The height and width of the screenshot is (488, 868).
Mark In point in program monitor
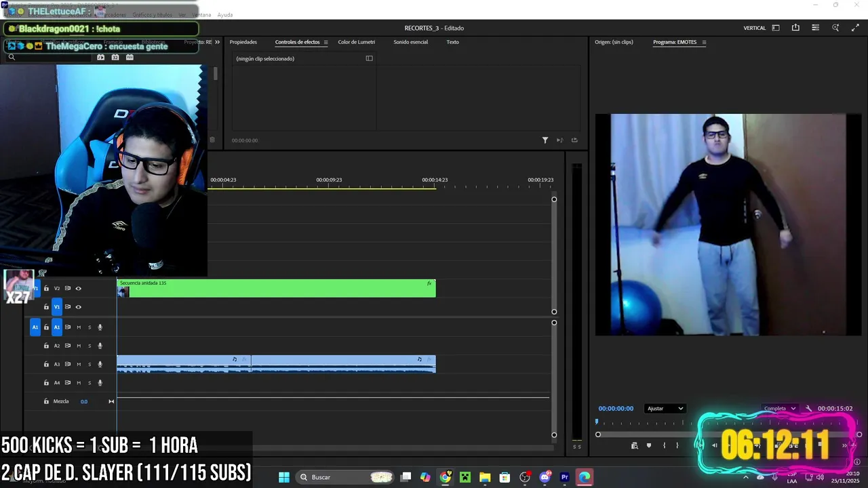coord(664,445)
